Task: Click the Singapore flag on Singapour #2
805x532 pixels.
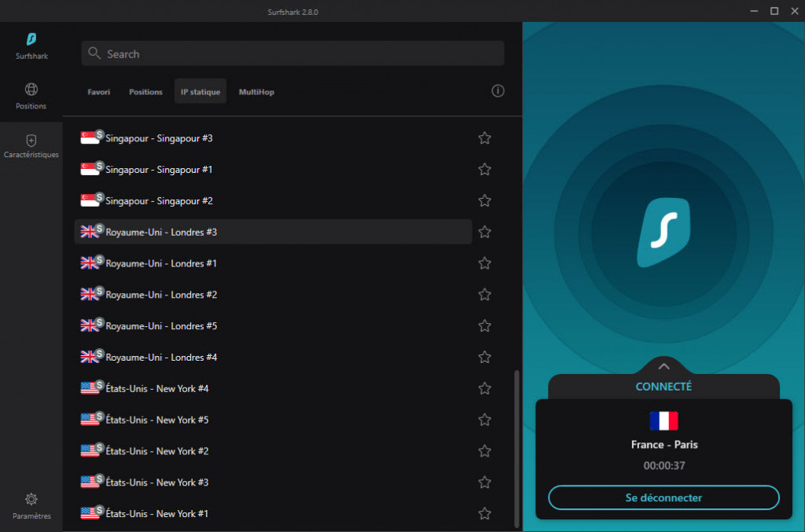Action: (90, 200)
